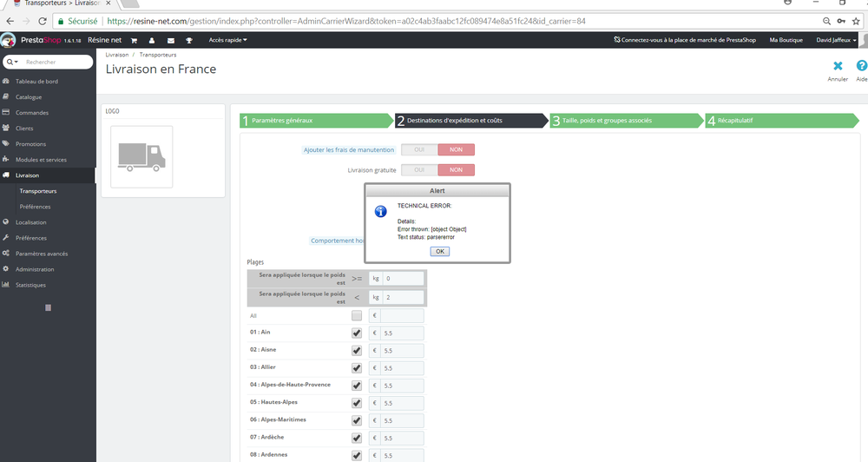
Task: Open the messages envelope icon
Action: [x=170, y=41]
